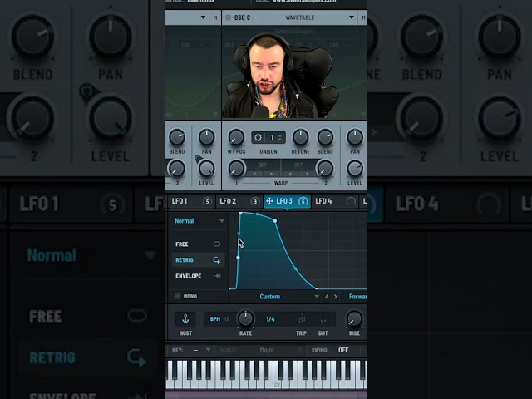Click the RETRIG curved arrow icon
Screen dimensions: 532x399
pos(216,260)
